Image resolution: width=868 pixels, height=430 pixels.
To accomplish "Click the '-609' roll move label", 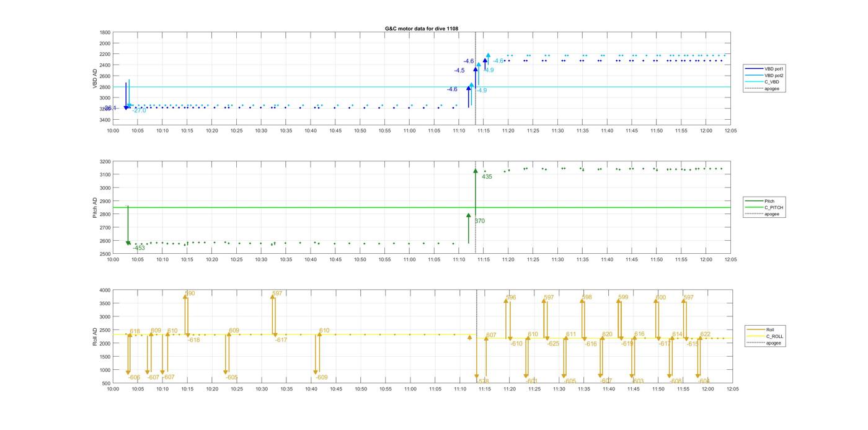I will tap(321, 377).
